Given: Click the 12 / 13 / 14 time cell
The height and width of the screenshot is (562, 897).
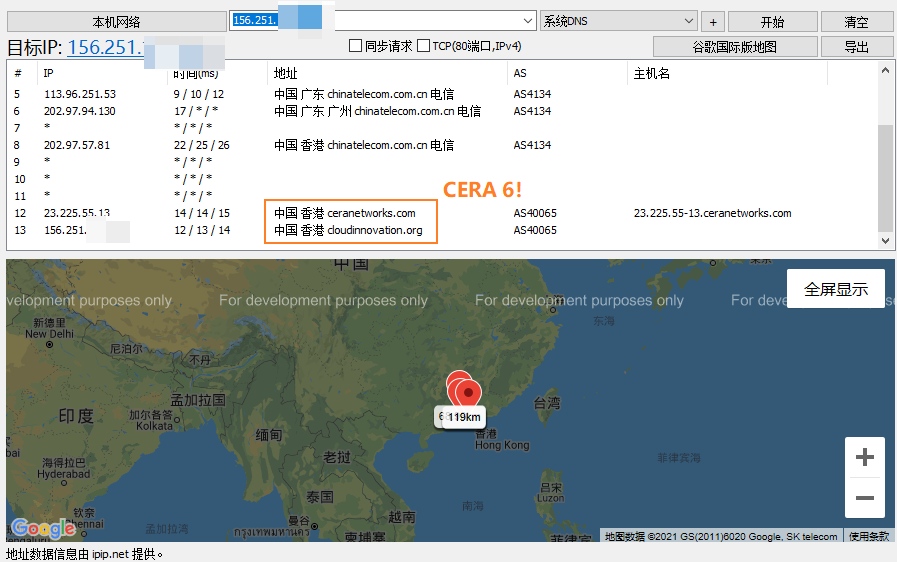Looking at the screenshot, I should click(201, 230).
